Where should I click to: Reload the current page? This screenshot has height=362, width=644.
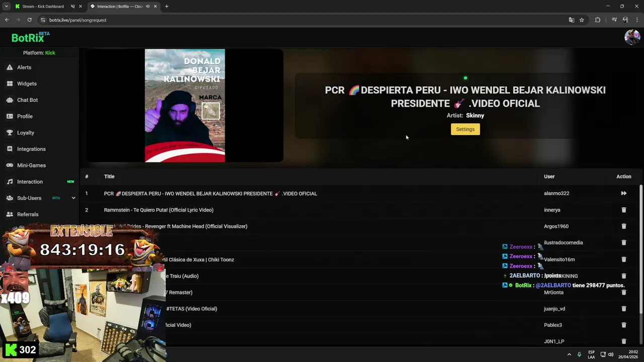(30, 20)
